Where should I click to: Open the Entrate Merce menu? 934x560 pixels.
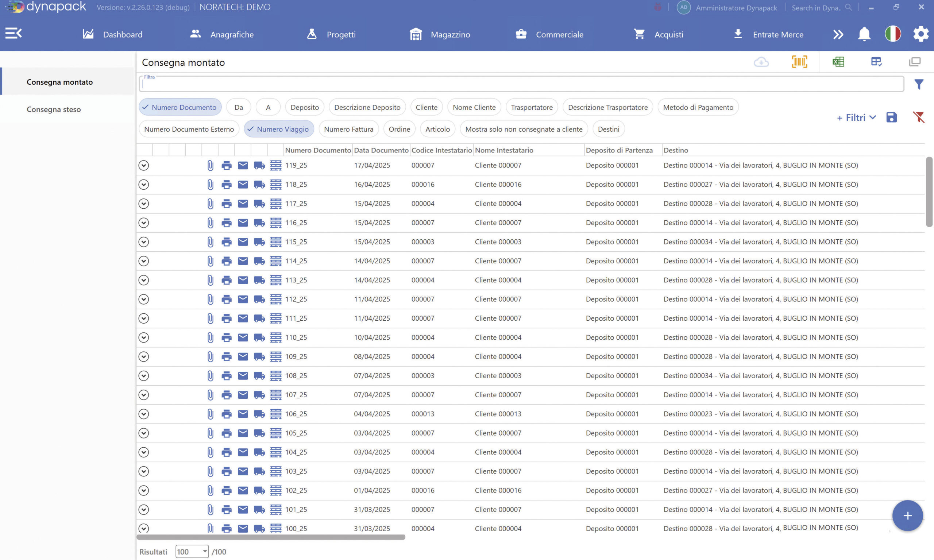click(x=768, y=34)
